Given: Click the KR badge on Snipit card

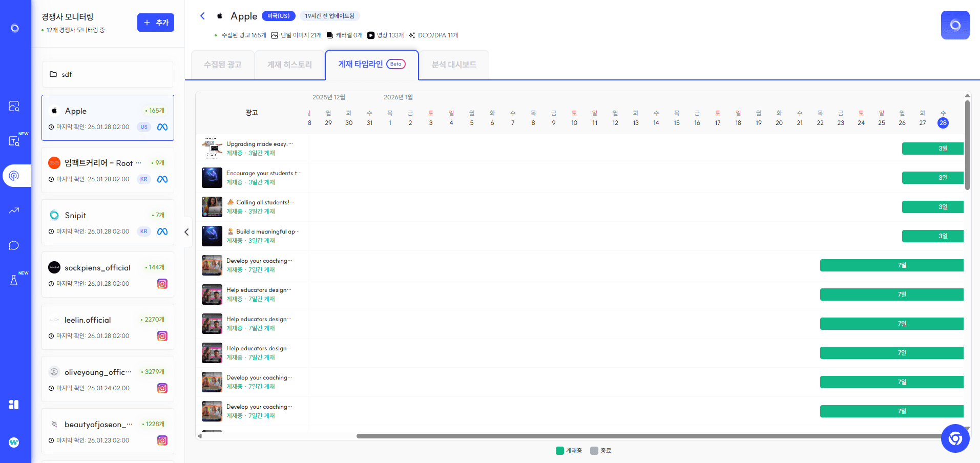Looking at the screenshot, I should (144, 231).
